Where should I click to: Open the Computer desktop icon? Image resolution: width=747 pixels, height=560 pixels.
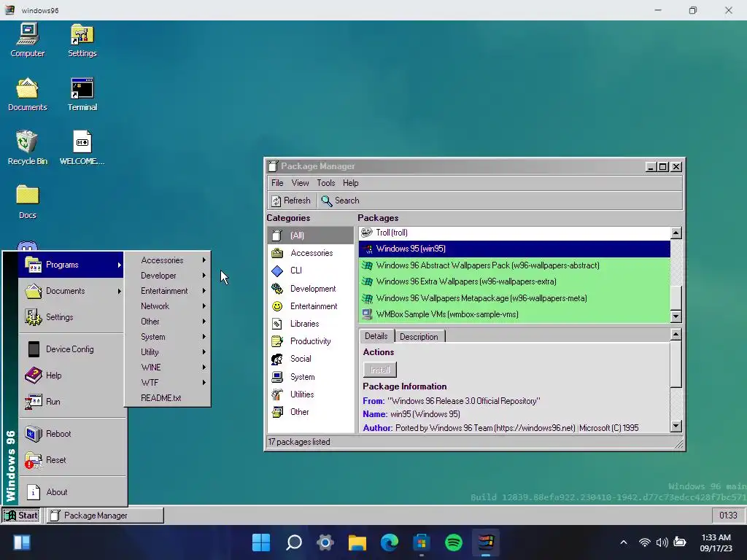[x=28, y=41]
